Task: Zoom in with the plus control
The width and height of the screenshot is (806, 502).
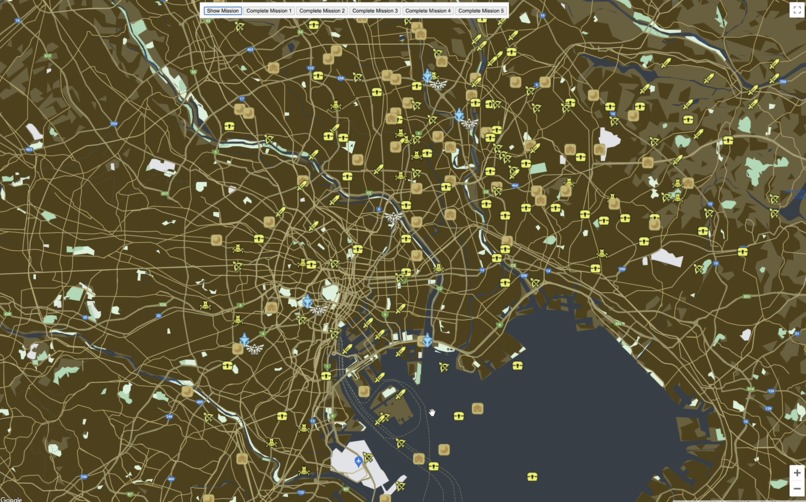Action: point(797,473)
